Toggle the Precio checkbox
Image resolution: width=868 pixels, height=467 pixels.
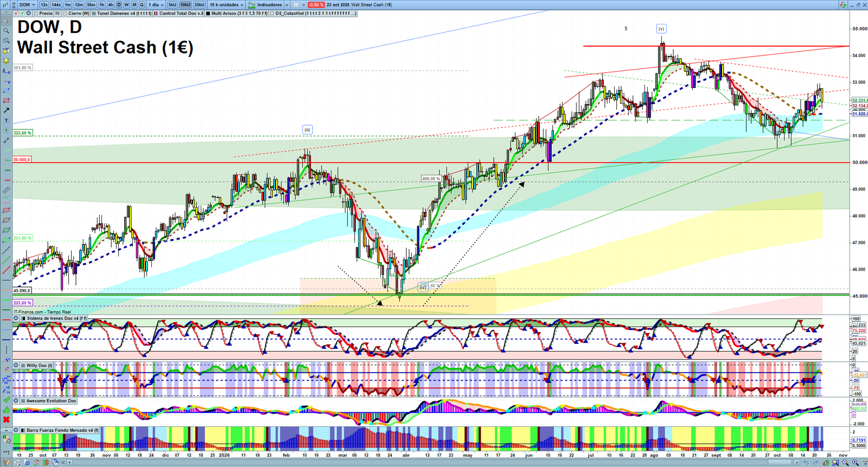tap(36, 14)
